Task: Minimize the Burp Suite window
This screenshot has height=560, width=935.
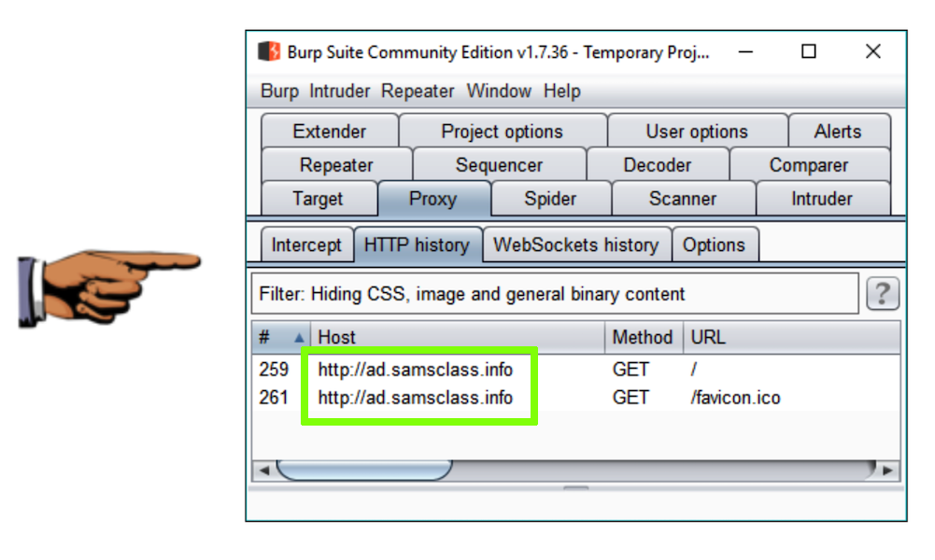Action: [x=745, y=52]
